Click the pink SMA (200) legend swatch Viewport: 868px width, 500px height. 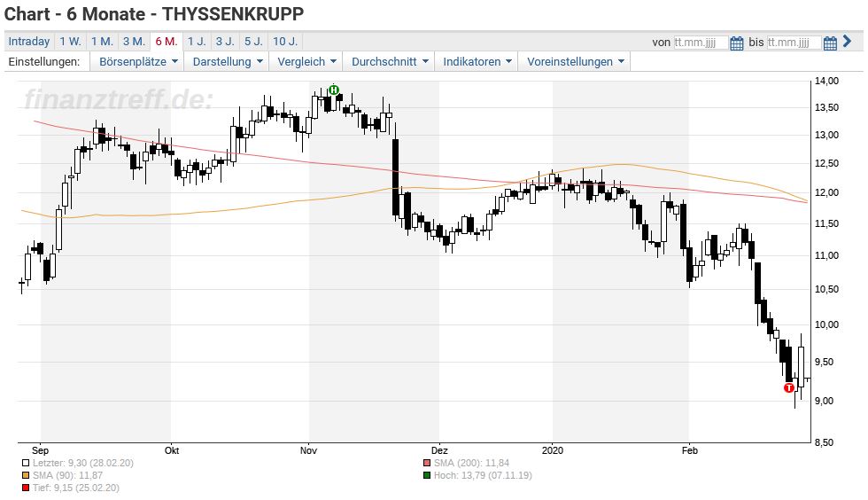click(x=427, y=463)
